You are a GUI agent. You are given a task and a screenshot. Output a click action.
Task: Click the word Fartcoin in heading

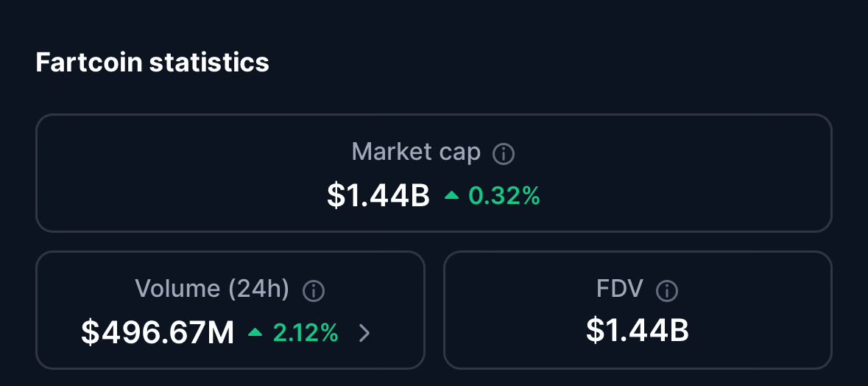coord(89,62)
